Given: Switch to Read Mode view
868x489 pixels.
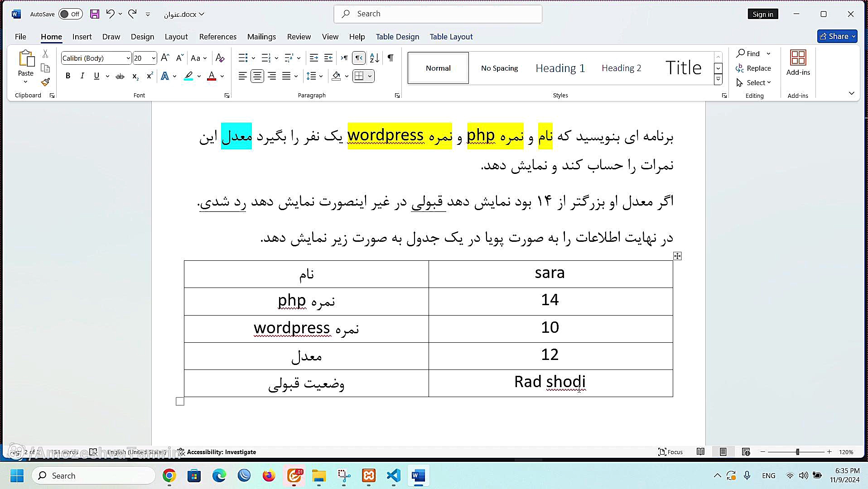Looking at the screenshot, I should pyautogui.click(x=700, y=452).
